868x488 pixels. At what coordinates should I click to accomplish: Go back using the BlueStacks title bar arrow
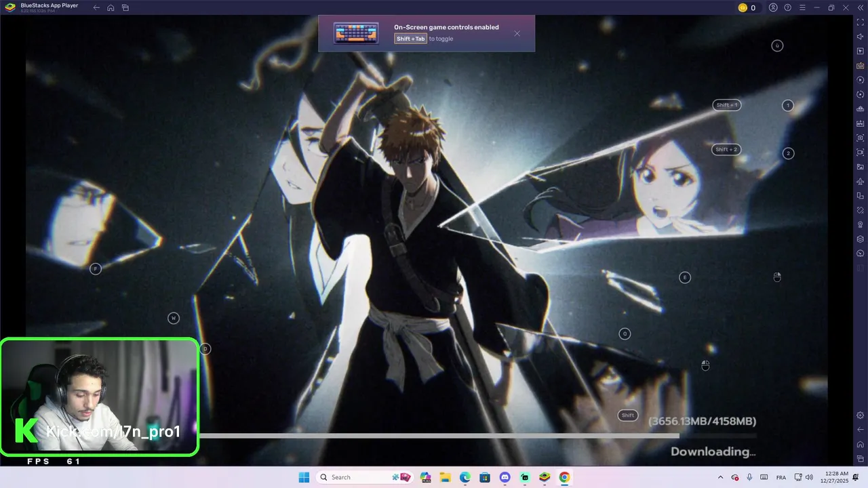pyautogui.click(x=96, y=7)
